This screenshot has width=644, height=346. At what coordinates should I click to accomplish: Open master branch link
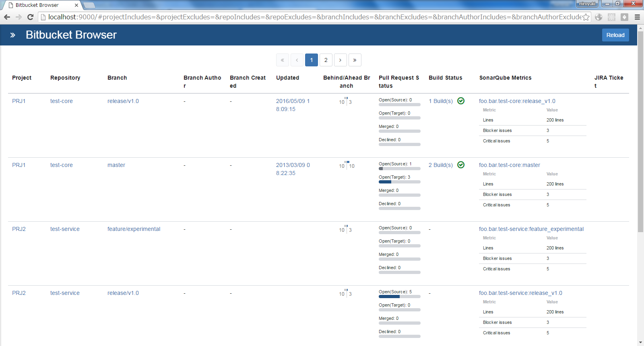(116, 165)
